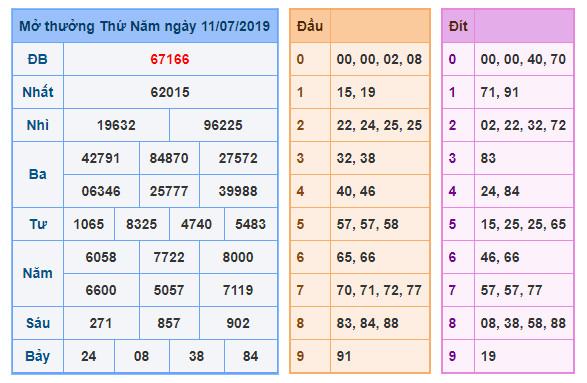
Task: Select Năm prize number 7119
Action: tap(238, 290)
